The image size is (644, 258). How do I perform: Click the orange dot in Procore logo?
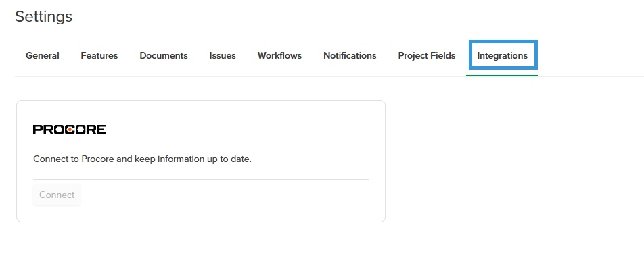70,130
